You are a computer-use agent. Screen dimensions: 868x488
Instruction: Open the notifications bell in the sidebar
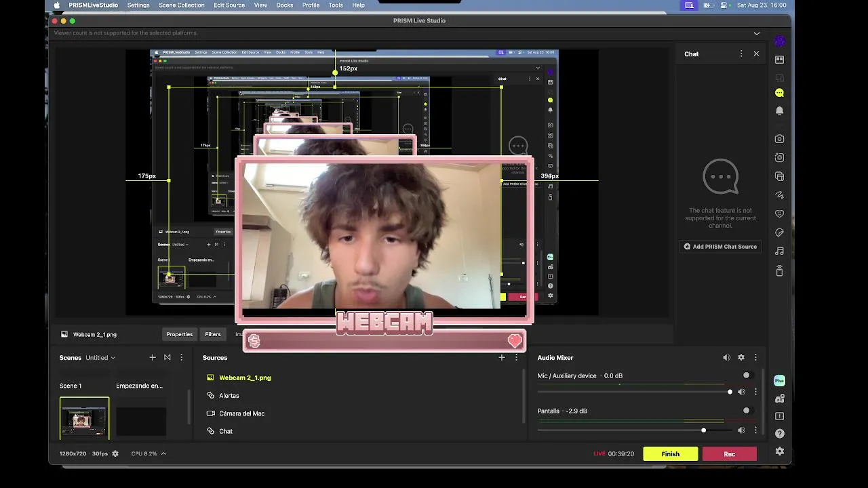pos(779,110)
